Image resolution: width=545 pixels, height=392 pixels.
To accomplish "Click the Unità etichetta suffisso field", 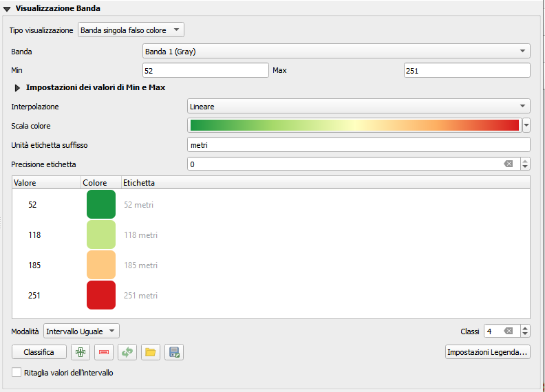I will 359,144.
